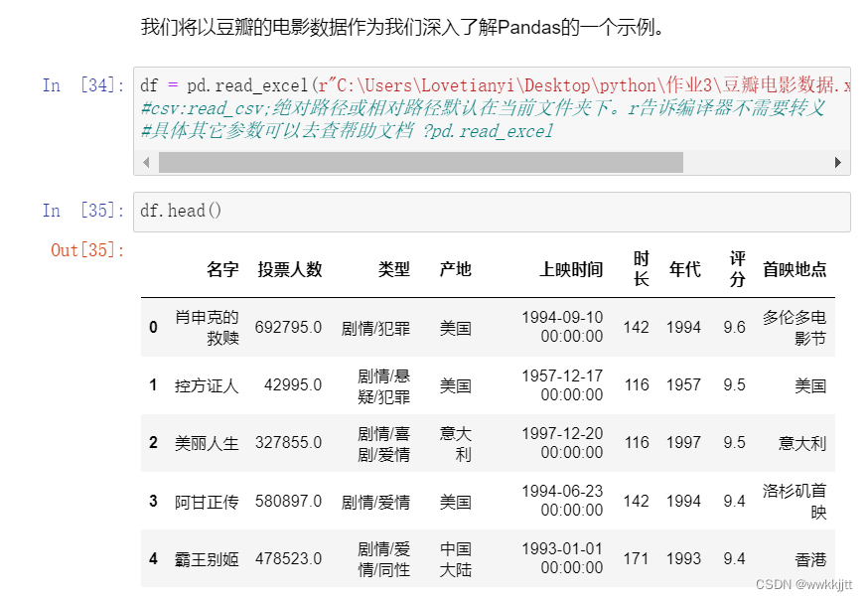Viewport: 868px width, 601px height.
Task: Click release date 1957-12-17 00:00:00
Action: (562, 385)
